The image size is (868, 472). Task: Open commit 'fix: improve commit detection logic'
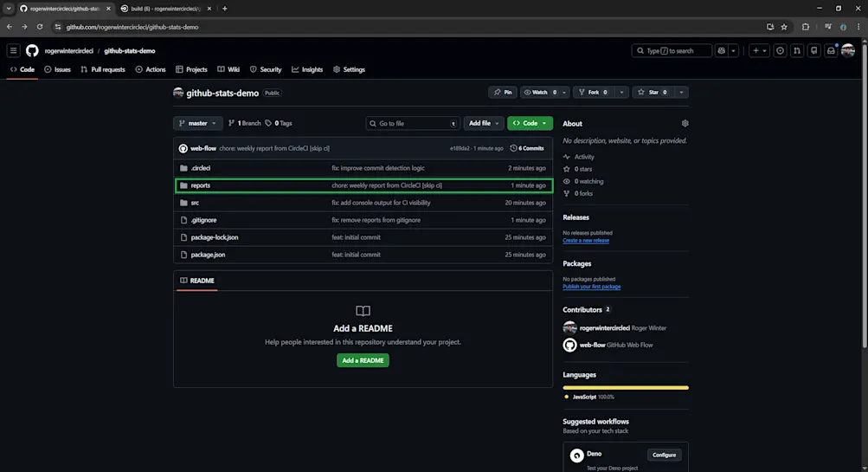point(378,168)
